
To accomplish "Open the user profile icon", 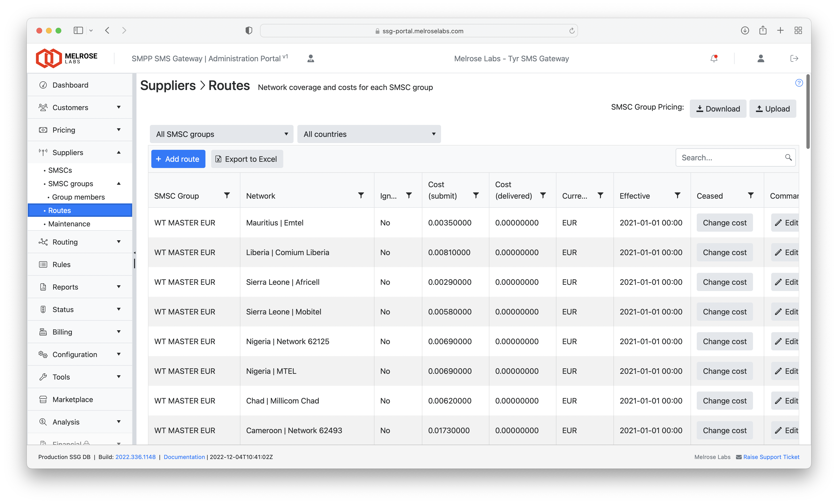I will click(x=761, y=58).
